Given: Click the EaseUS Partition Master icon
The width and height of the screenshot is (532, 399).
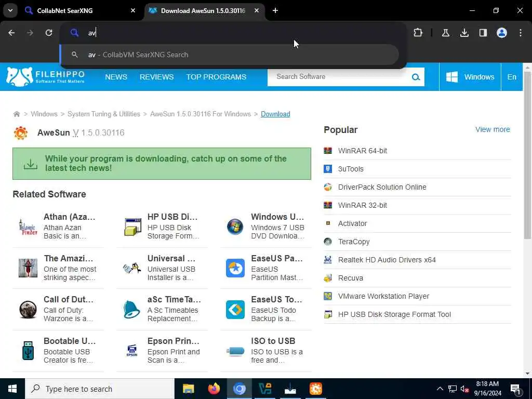Looking at the screenshot, I should pyautogui.click(x=235, y=268).
